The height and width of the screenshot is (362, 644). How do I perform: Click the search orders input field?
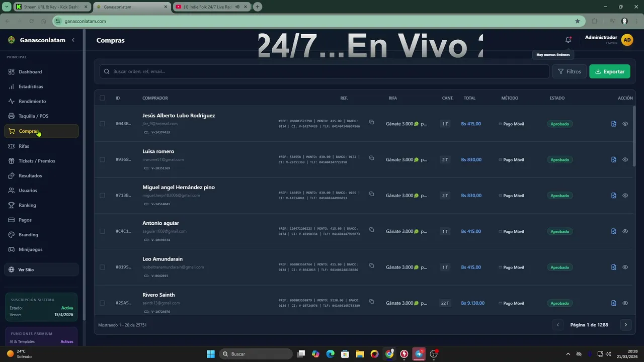324,71
